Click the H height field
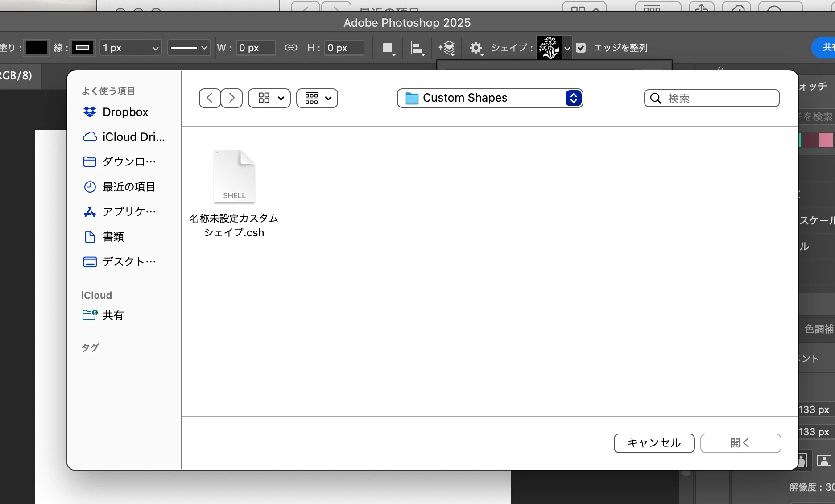This screenshot has height=504, width=835. tap(344, 48)
